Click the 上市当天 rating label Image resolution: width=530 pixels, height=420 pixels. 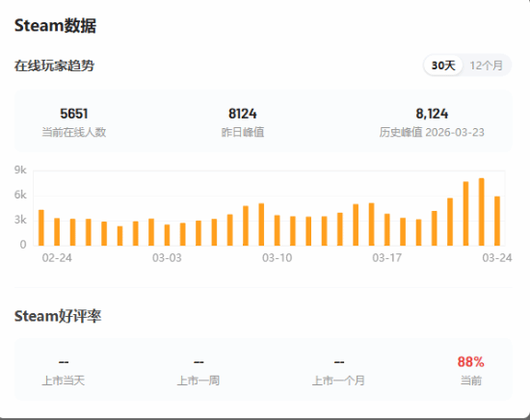[64, 381]
